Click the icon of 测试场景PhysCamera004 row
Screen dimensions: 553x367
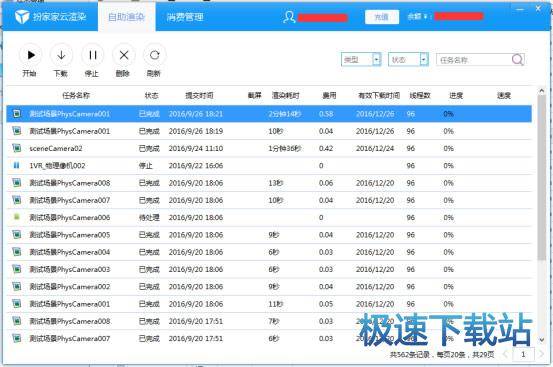pos(17,252)
